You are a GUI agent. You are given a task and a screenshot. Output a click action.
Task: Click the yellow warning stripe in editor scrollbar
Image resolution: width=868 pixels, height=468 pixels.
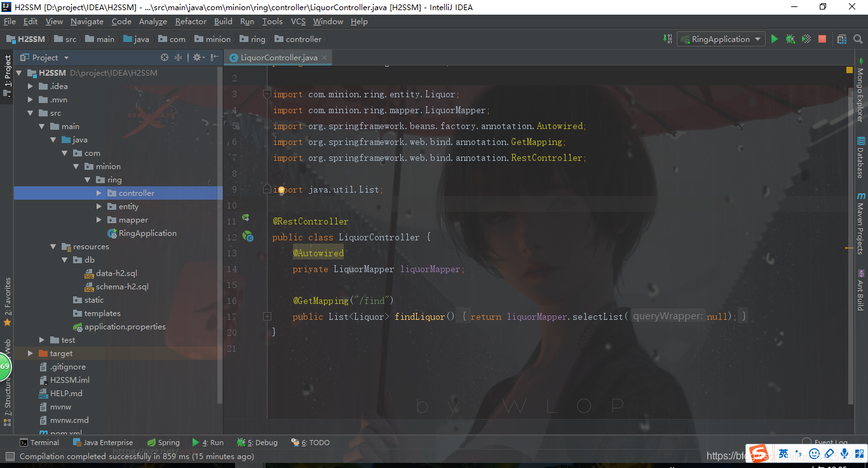(x=849, y=247)
